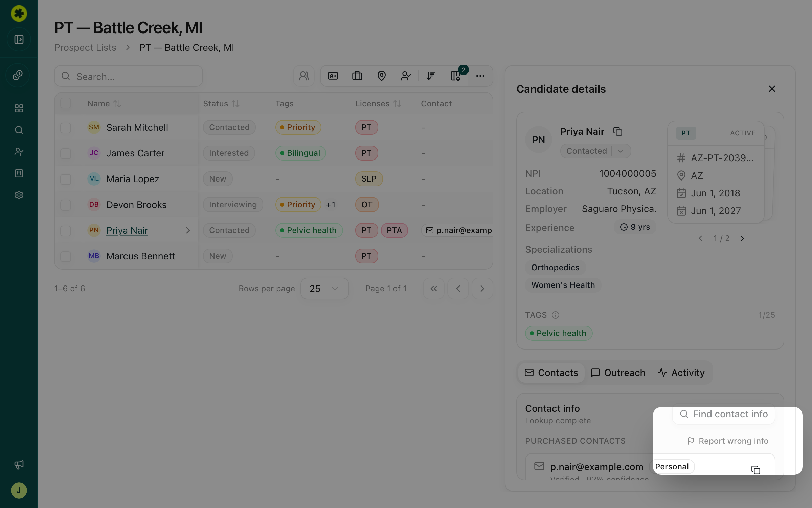
Task: Click the user check status filter icon
Action: point(406,76)
